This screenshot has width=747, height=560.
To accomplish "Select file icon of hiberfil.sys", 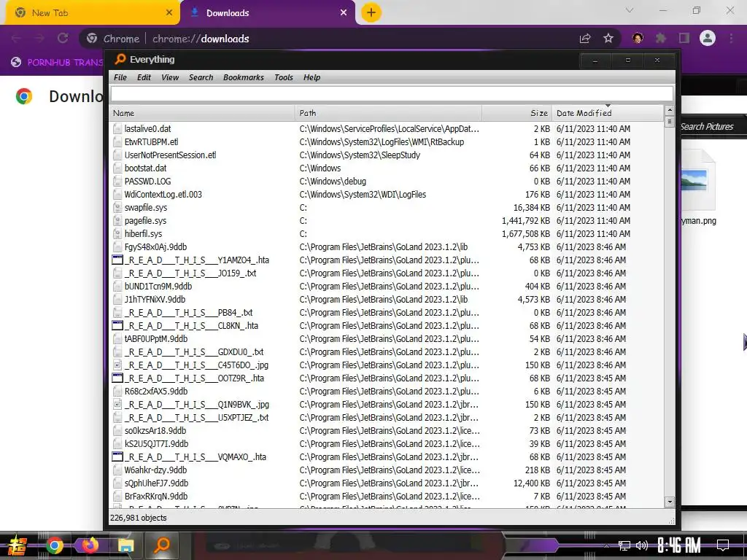I will pyautogui.click(x=117, y=234).
